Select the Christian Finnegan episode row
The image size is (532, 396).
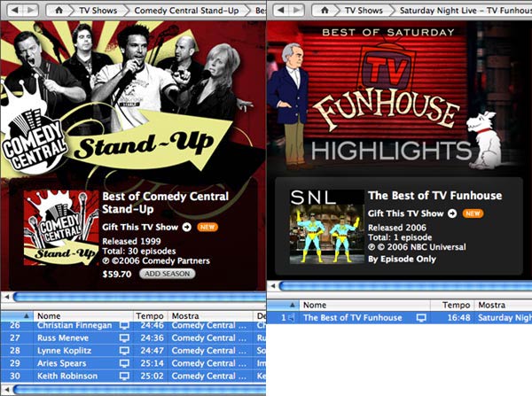tap(133, 325)
